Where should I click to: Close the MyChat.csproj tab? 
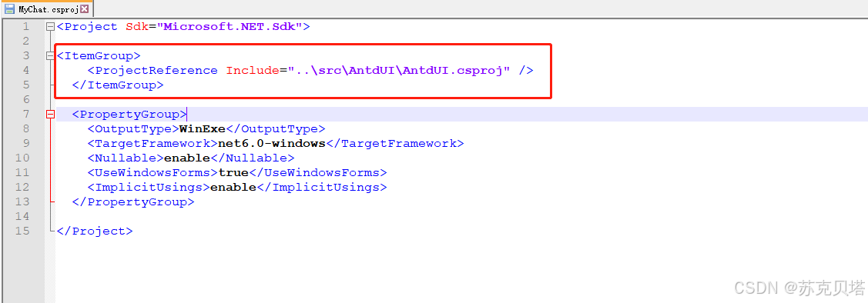[x=84, y=9]
